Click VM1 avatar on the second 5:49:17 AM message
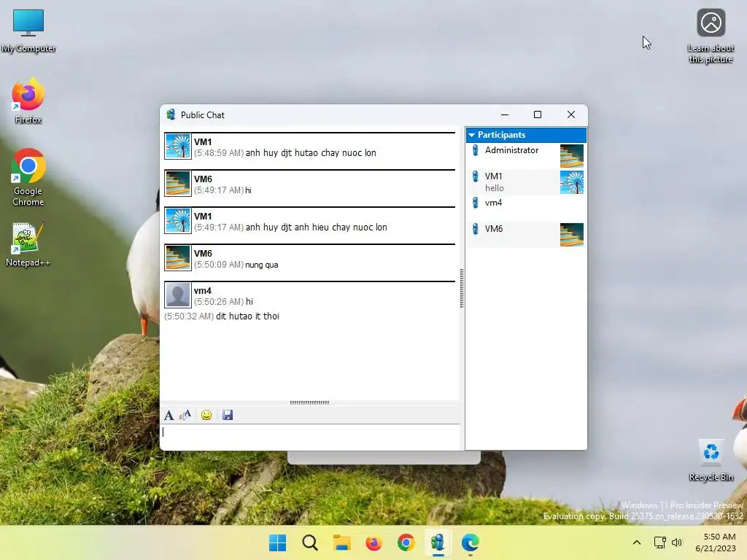Viewport: 747px width, 560px height. [178, 220]
